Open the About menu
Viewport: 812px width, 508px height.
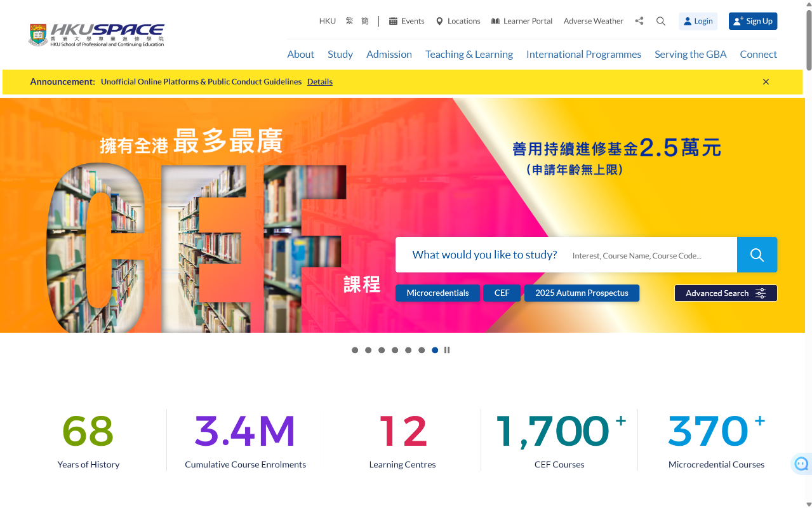point(300,55)
